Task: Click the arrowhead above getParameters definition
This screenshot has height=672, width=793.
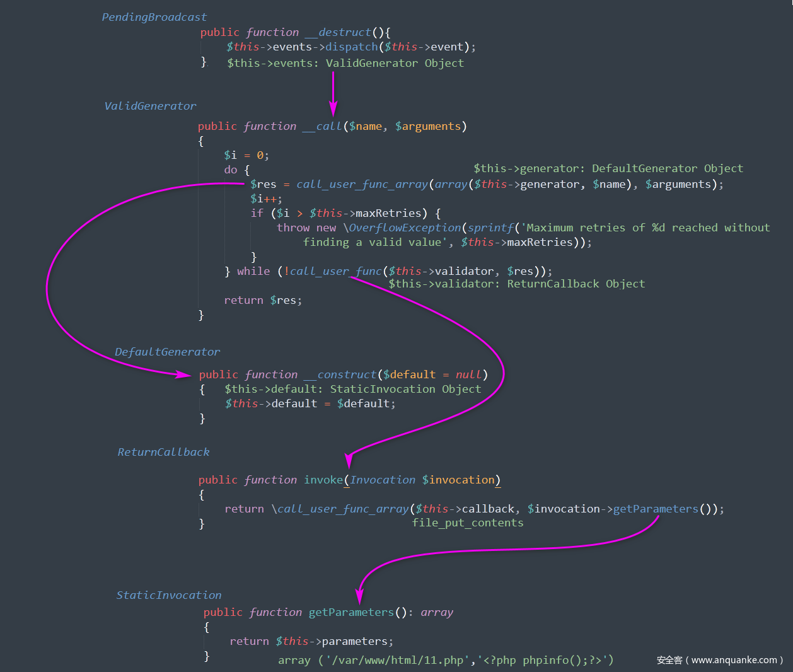Action: 359,595
